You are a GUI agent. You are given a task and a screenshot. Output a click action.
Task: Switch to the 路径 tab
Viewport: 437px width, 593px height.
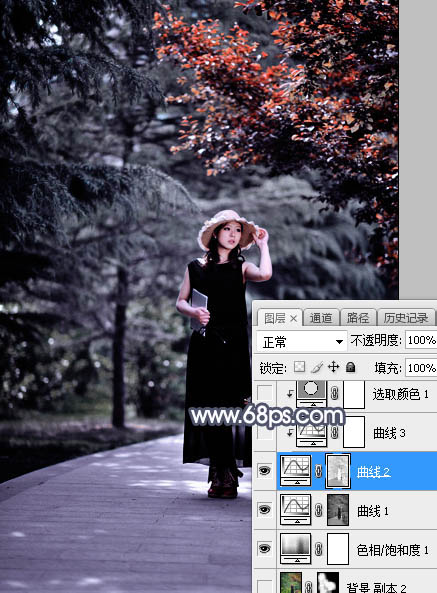tap(358, 318)
